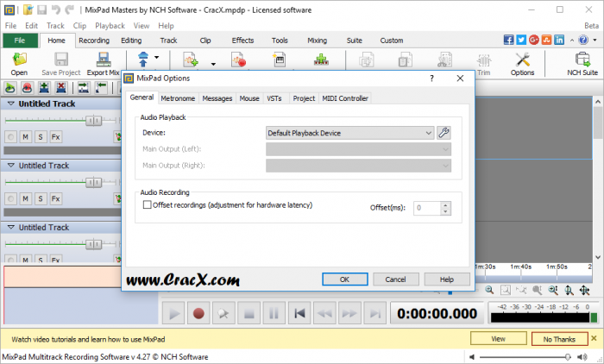Image resolution: width=604 pixels, height=364 pixels.
Task: Enable Offset recordings checkbox
Action: click(x=148, y=204)
